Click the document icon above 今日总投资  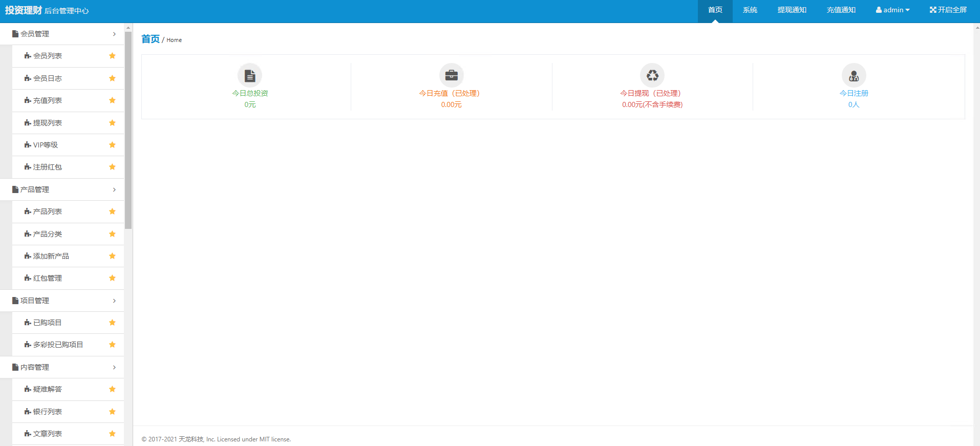pyautogui.click(x=250, y=76)
